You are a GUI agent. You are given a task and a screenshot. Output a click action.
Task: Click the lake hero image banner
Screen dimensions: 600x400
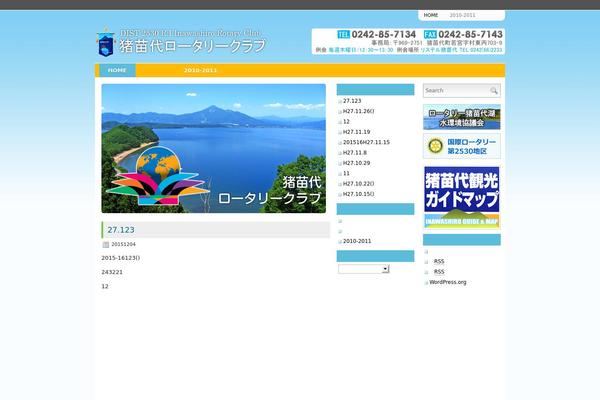214,149
